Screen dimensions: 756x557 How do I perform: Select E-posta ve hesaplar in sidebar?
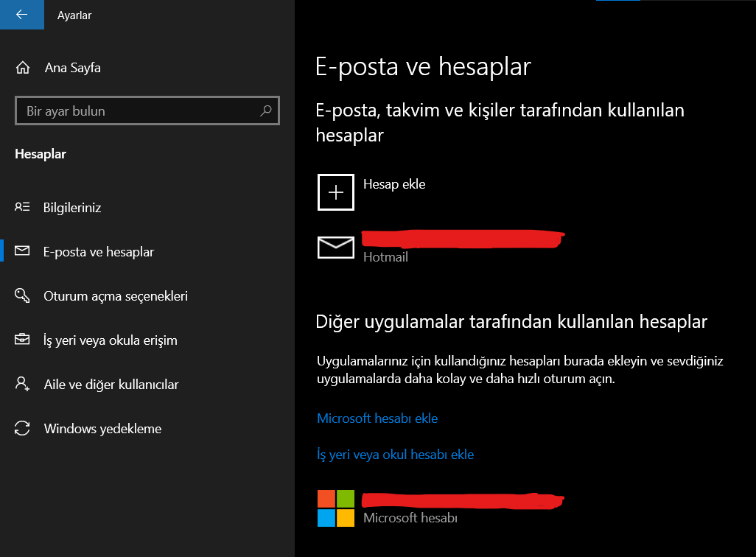pos(99,252)
